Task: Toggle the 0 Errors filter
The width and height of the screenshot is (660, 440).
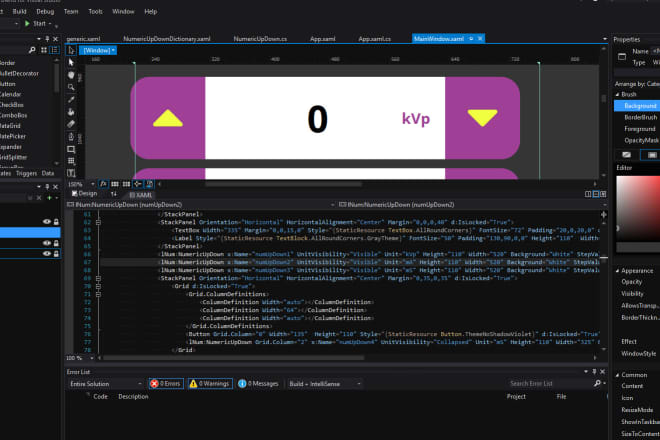Action: (166, 384)
